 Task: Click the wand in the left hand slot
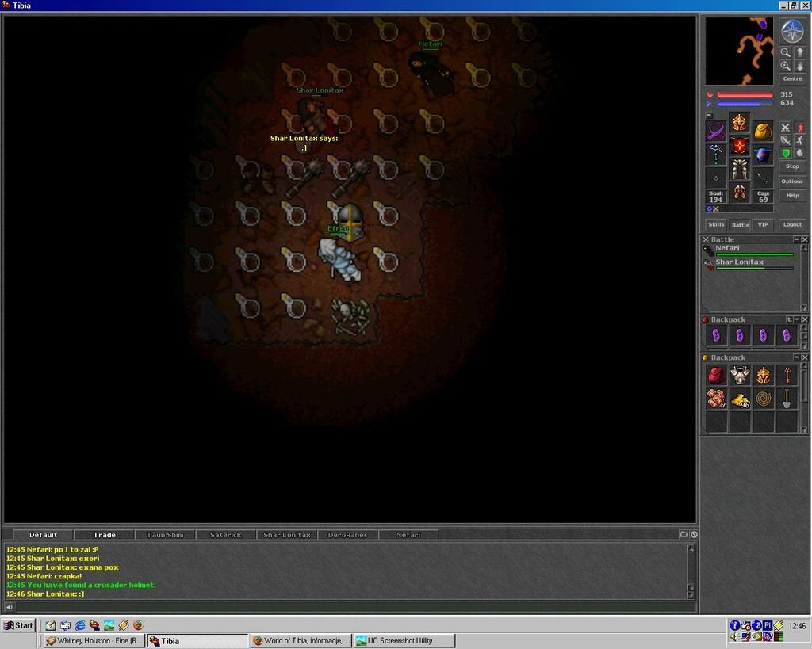pos(716,155)
